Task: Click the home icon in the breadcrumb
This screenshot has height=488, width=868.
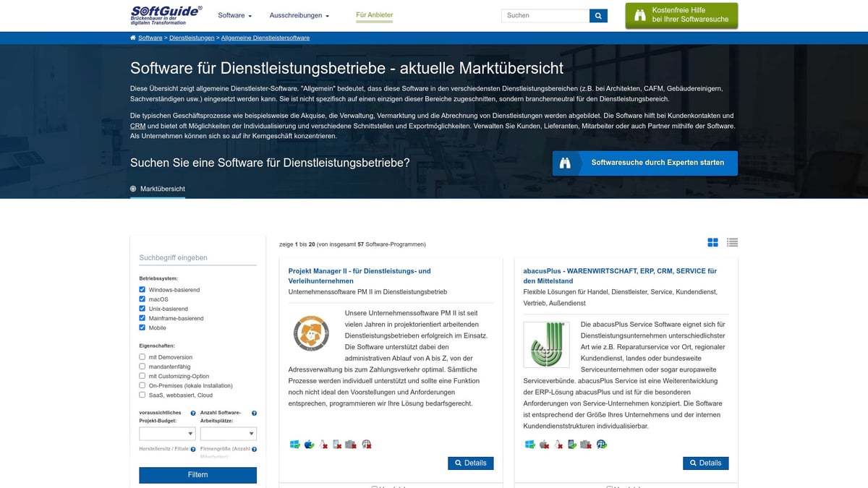Action: [x=133, y=38]
